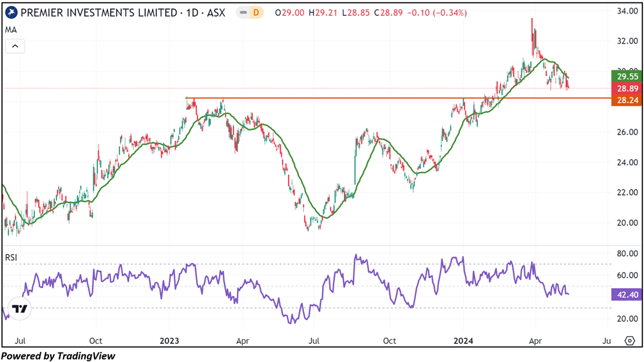The image size is (644, 362).
Task: Click the red 28.89 last price label
Action: (627, 88)
